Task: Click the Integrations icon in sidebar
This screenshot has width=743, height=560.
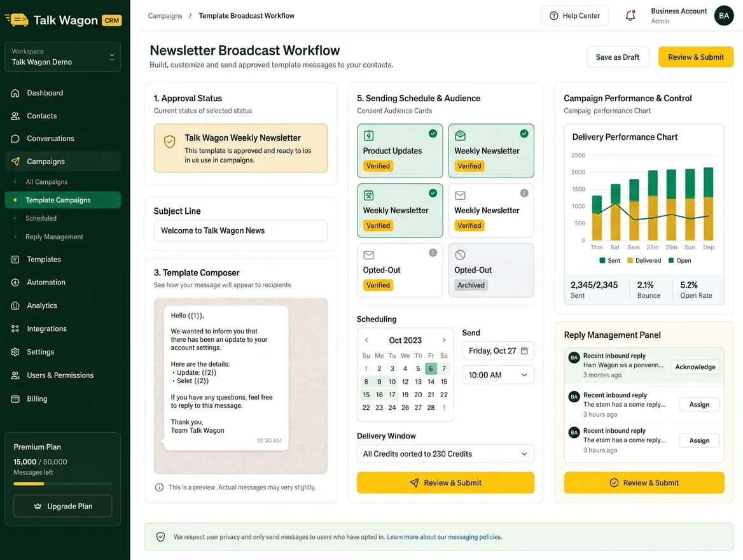Action: [15, 328]
